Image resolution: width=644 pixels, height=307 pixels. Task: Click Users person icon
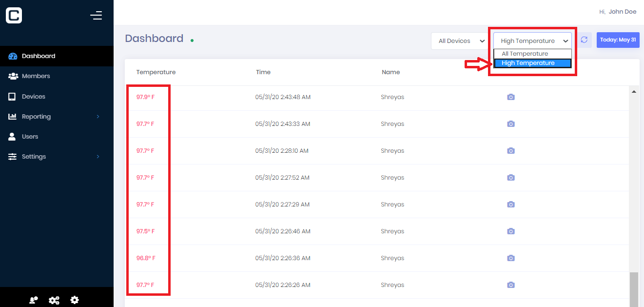pyautogui.click(x=12, y=137)
